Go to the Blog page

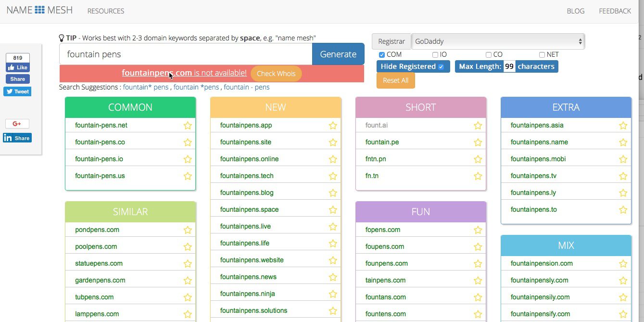click(x=576, y=11)
